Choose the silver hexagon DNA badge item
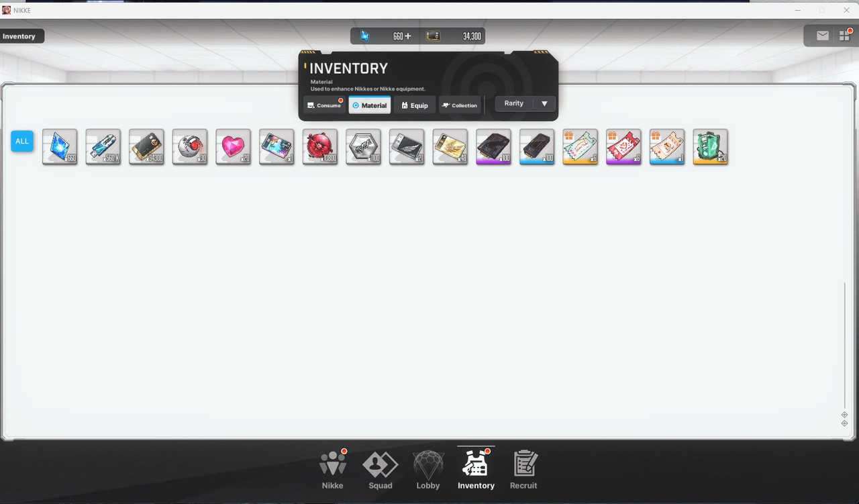Image resolution: width=859 pixels, height=504 pixels. (x=363, y=147)
